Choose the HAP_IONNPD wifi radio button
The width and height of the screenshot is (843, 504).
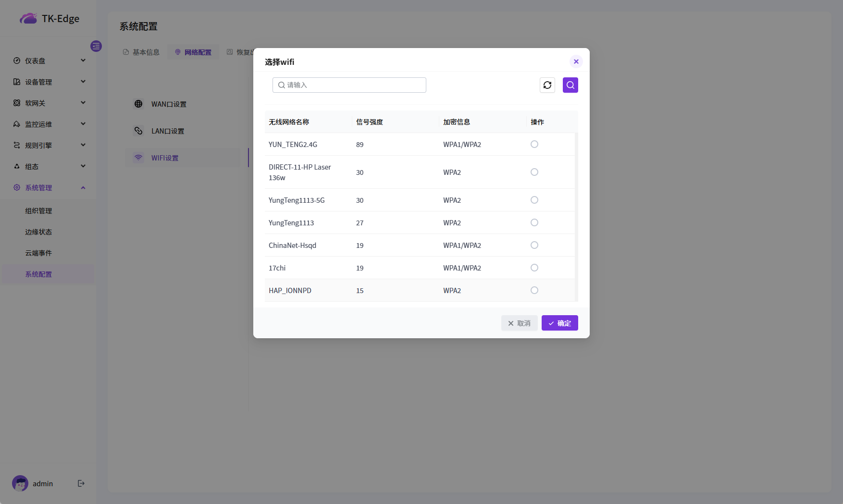click(x=534, y=290)
